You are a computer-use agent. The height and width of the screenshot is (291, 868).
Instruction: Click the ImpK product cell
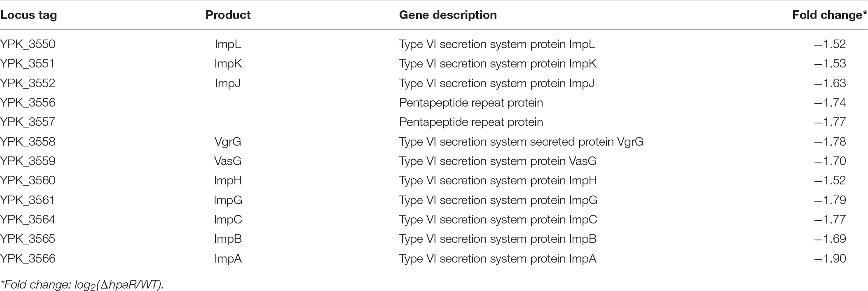pyautogui.click(x=228, y=63)
